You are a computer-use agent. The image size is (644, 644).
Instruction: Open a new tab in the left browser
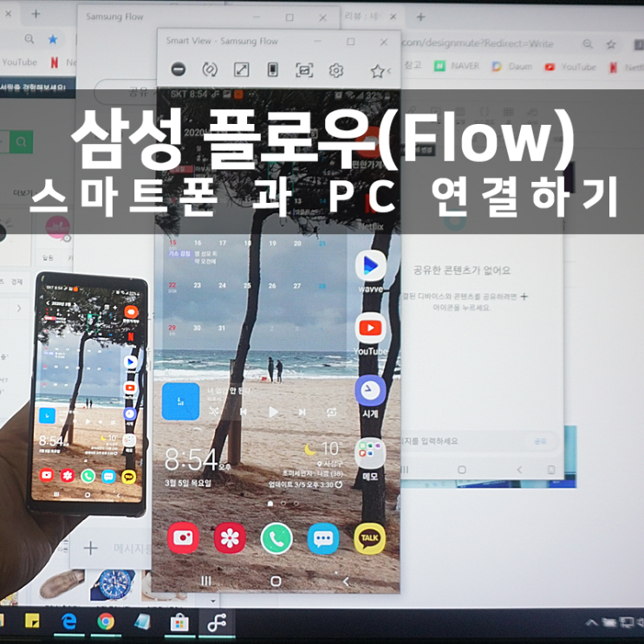click(x=36, y=14)
